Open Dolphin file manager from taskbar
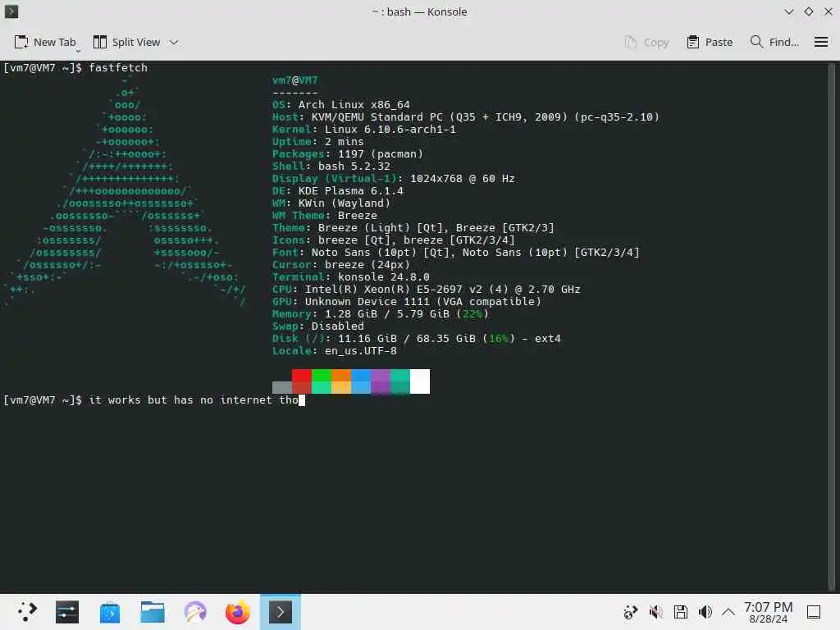 coord(152,612)
